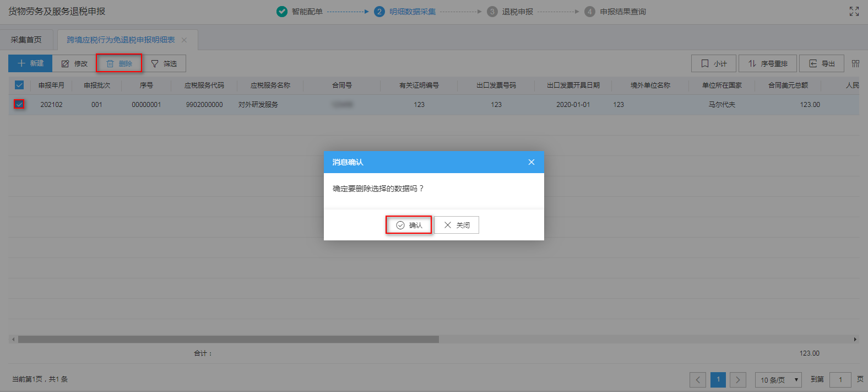
Task: Close the 消息确认 dialog with X
Action: (x=531, y=162)
